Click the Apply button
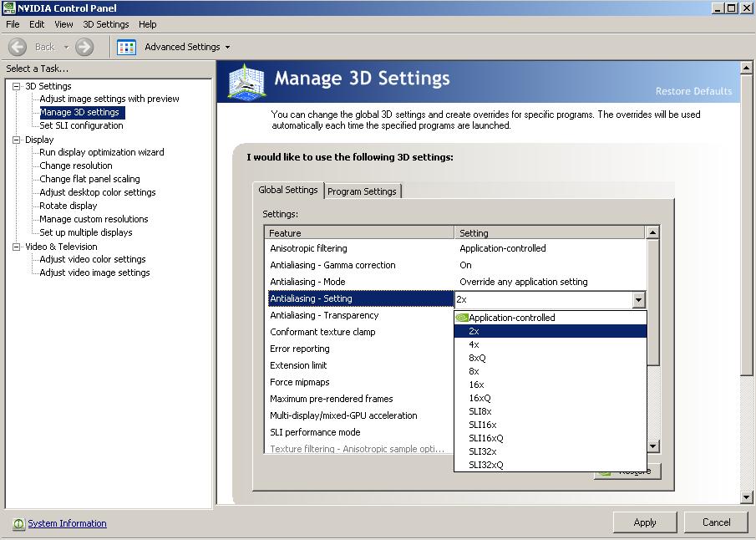Screen dimensions: 756x540 pyautogui.click(x=645, y=522)
